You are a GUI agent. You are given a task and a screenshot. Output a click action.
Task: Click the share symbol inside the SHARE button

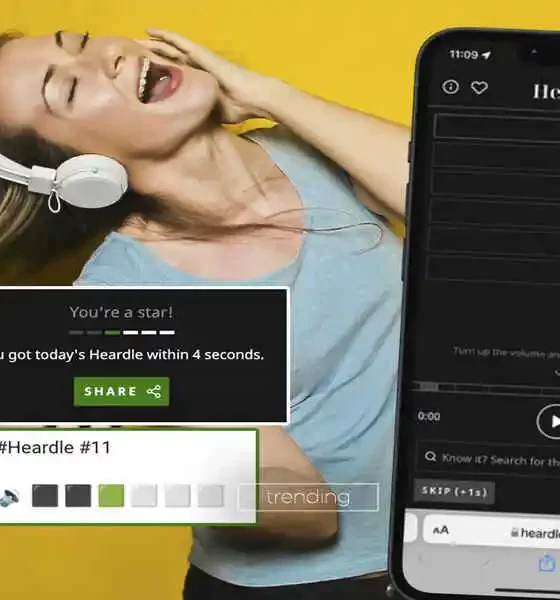154,391
